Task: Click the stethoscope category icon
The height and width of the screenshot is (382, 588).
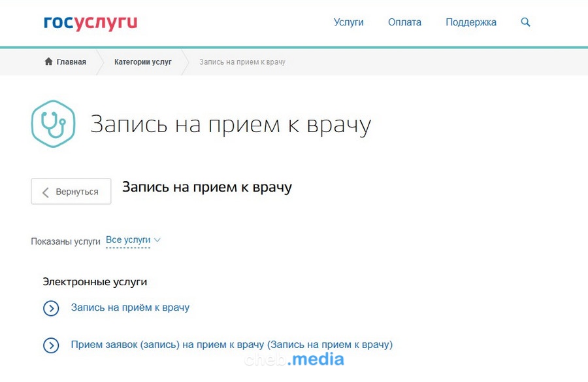Action: click(x=54, y=124)
